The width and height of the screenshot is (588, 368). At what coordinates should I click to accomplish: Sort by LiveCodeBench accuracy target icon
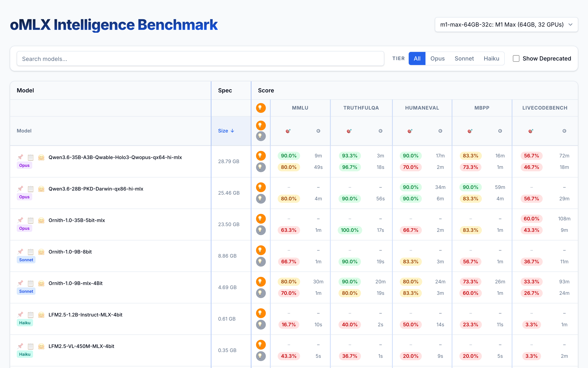[x=531, y=131]
